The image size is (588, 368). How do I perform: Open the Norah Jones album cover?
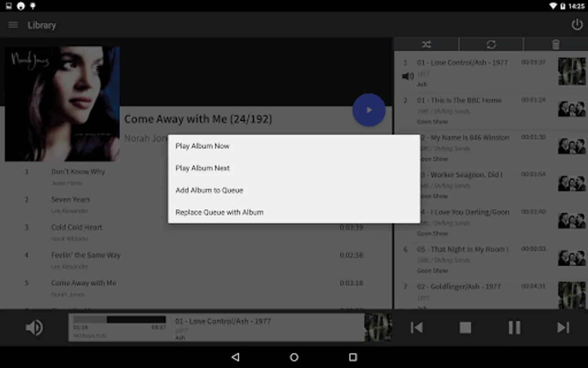(x=62, y=103)
